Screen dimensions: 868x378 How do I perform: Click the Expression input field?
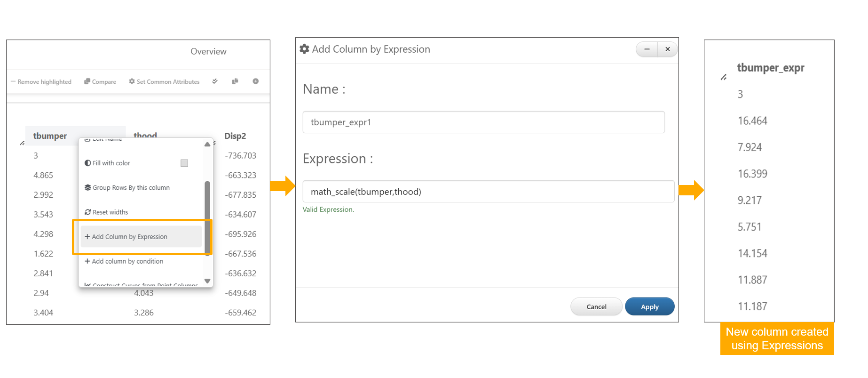pyautogui.click(x=488, y=192)
